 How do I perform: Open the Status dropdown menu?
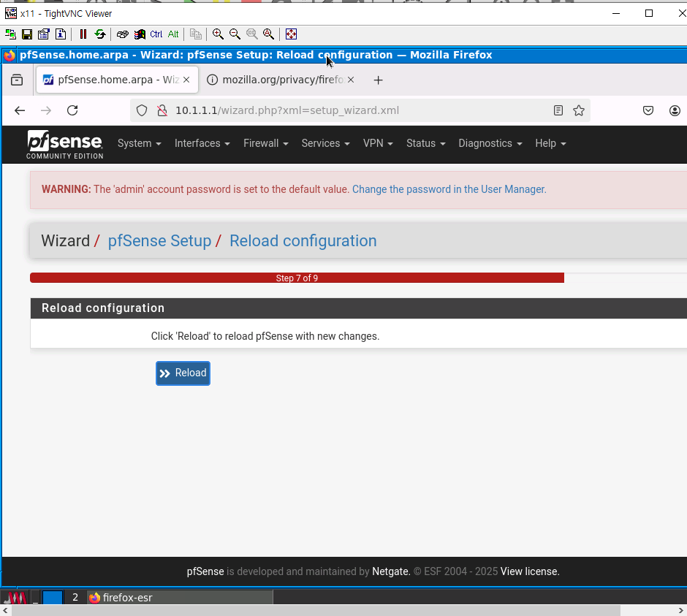(425, 143)
